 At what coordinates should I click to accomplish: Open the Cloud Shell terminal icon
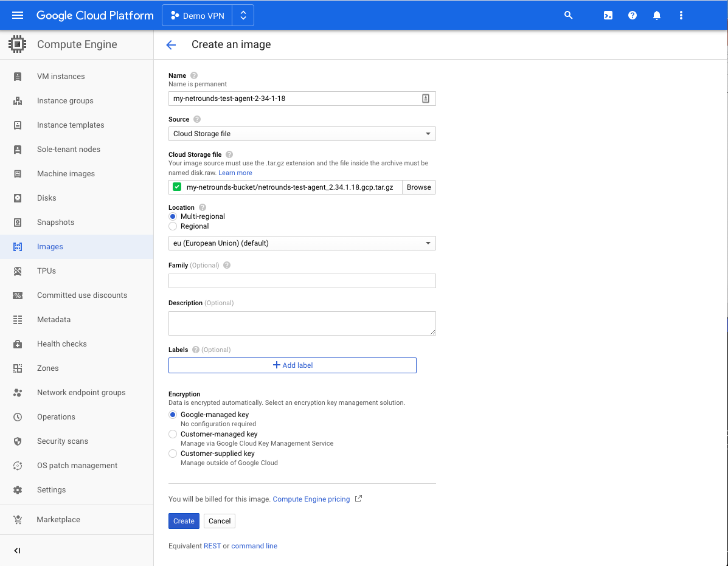[608, 15]
